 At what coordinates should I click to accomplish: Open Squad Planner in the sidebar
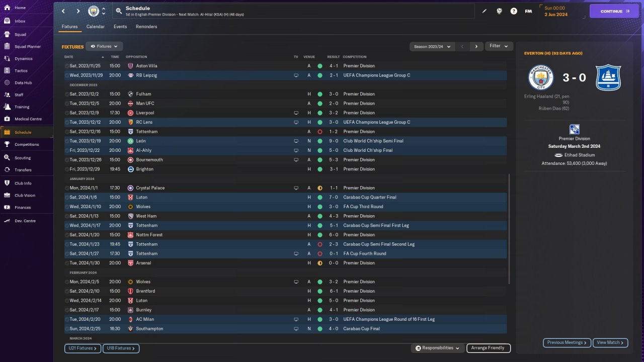[27, 47]
